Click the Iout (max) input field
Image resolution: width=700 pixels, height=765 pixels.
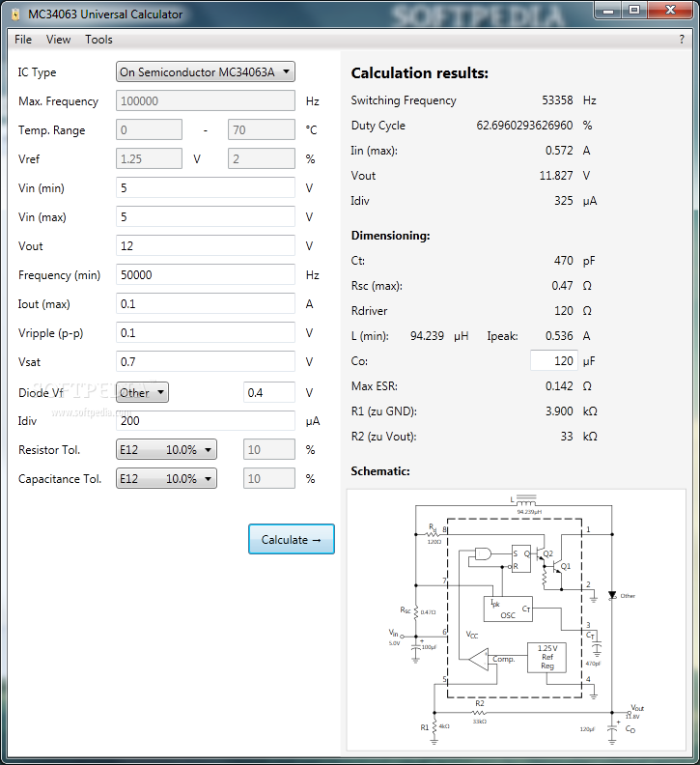click(206, 304)
